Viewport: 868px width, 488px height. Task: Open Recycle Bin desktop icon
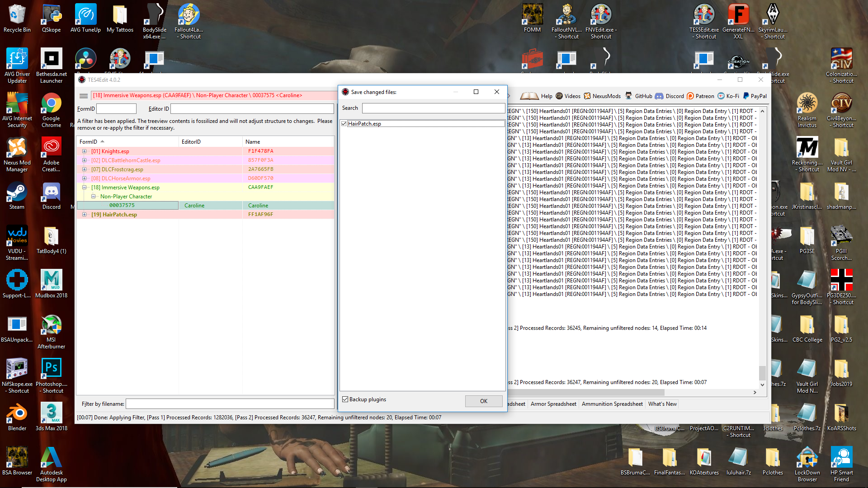[17, 19]
